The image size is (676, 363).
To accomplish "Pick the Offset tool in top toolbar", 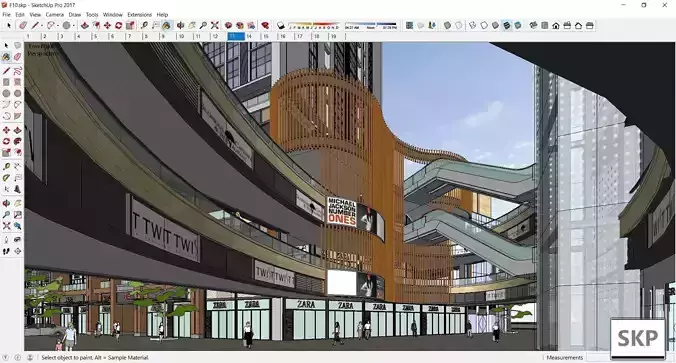I will (96, 25).
